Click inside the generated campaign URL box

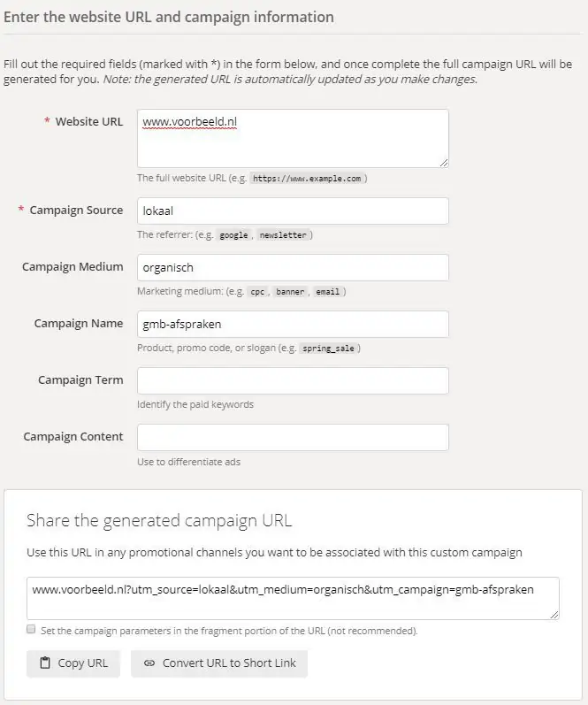click(x=293, y=598)
